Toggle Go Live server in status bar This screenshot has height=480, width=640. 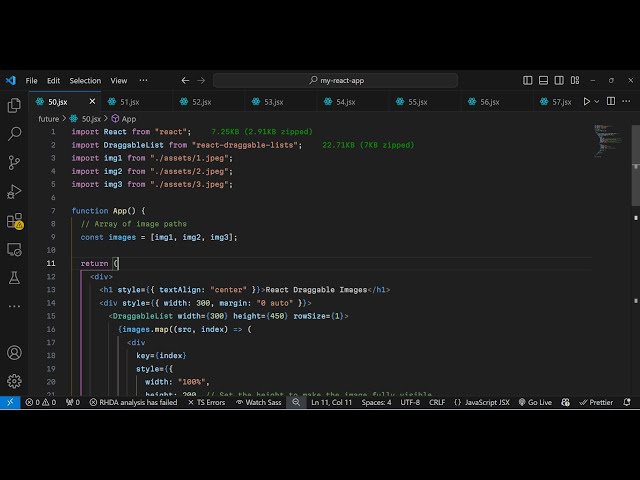535,402
